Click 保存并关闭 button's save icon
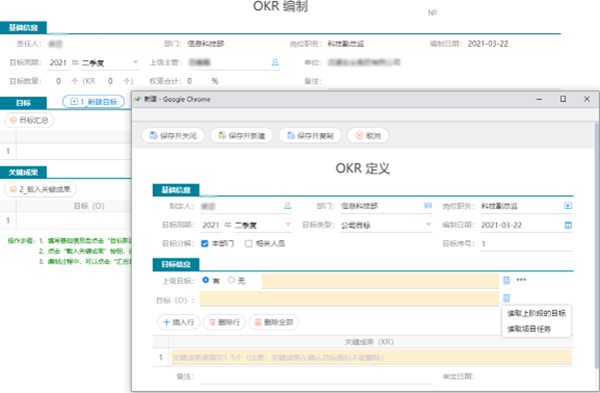The image size is (600, 393). point(153,135)
